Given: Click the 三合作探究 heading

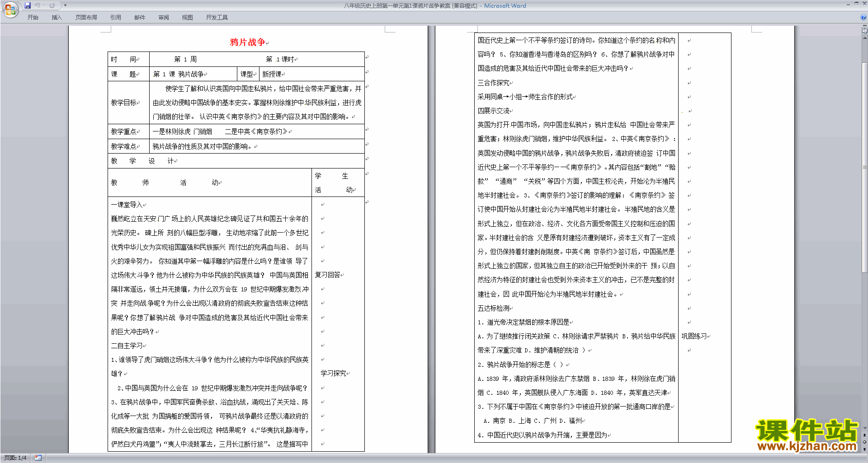Looking at the screenshot, I should click(x=493, y=83).
